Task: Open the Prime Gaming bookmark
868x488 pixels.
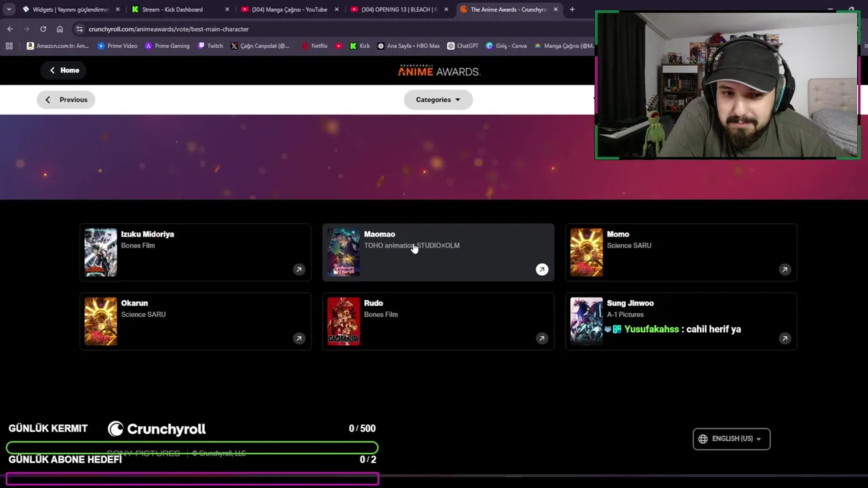Action: point(167,46)
